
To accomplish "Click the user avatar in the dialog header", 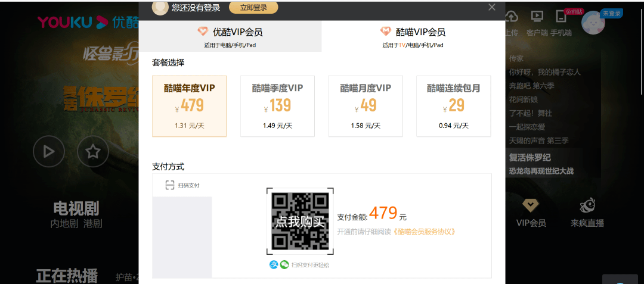I will [x=160, y=7].
